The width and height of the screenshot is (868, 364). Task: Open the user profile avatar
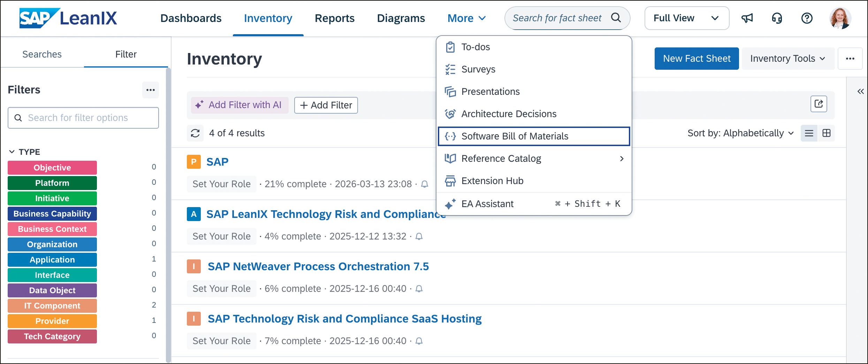[840, 18]
